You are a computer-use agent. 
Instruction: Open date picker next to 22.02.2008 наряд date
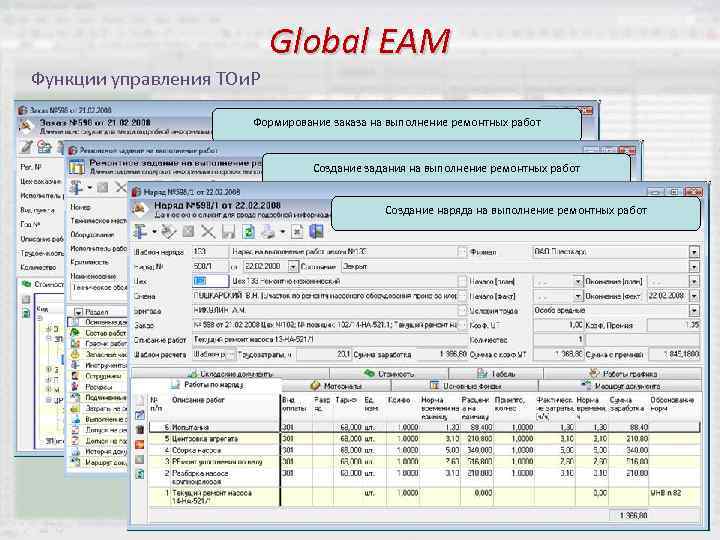point(293,266)
